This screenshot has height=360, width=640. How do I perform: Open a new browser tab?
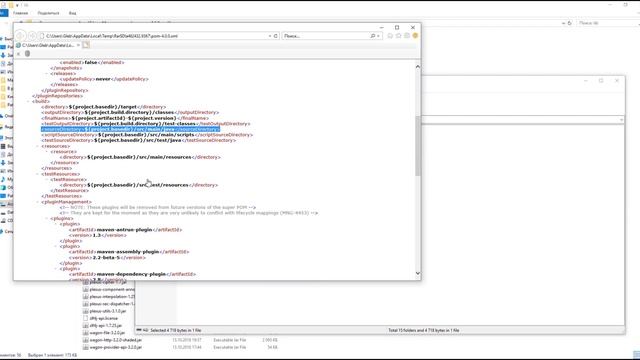tap(86, 45)
